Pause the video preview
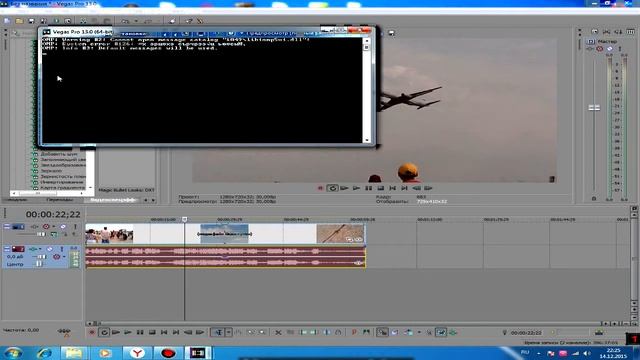The height and width of the screenshot is (360, 640). 369,188
